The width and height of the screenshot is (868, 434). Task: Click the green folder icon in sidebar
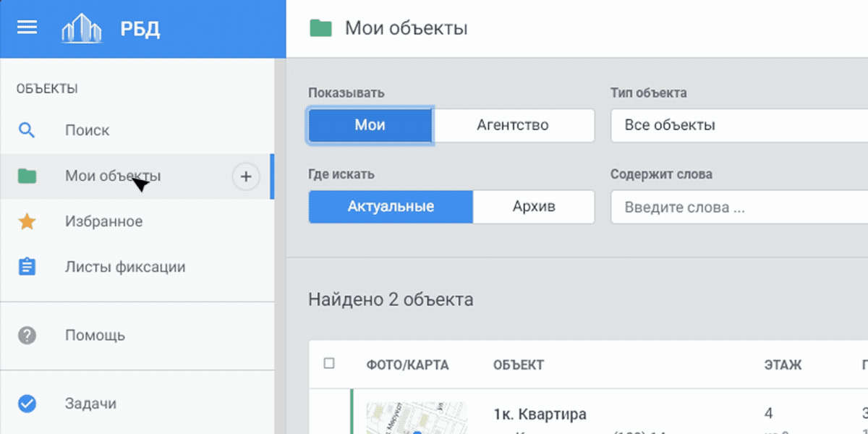pyautogui.click(x=27, y=176)
